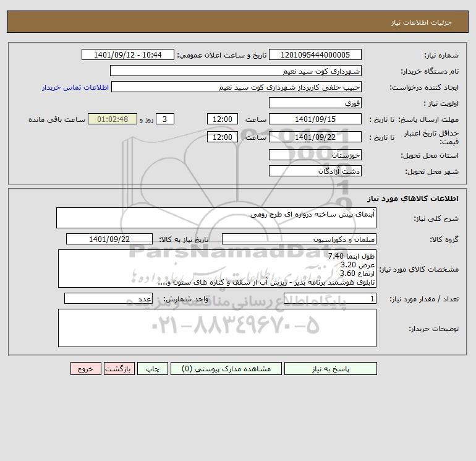Click the label ایجاد کننده درخواست:
Viewport: 476px width, 461px height.
tap(424, 87)
